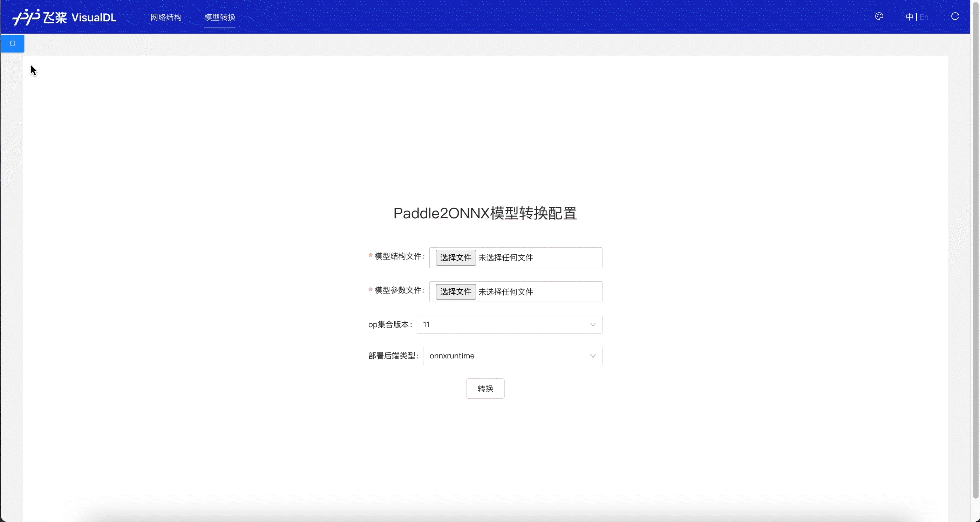
Task: Click chevron arrow of 部署后端类型 selector
Action: point(593,356)
